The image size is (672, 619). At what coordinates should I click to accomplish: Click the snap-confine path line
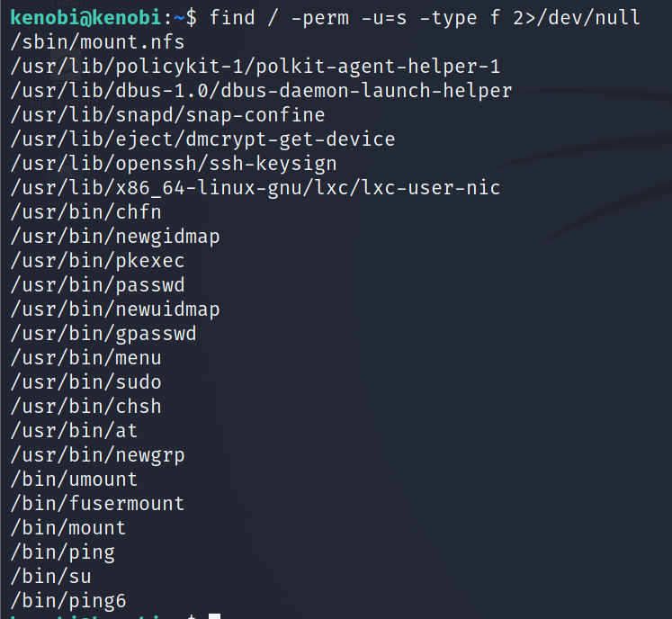(x=168, y=115)
